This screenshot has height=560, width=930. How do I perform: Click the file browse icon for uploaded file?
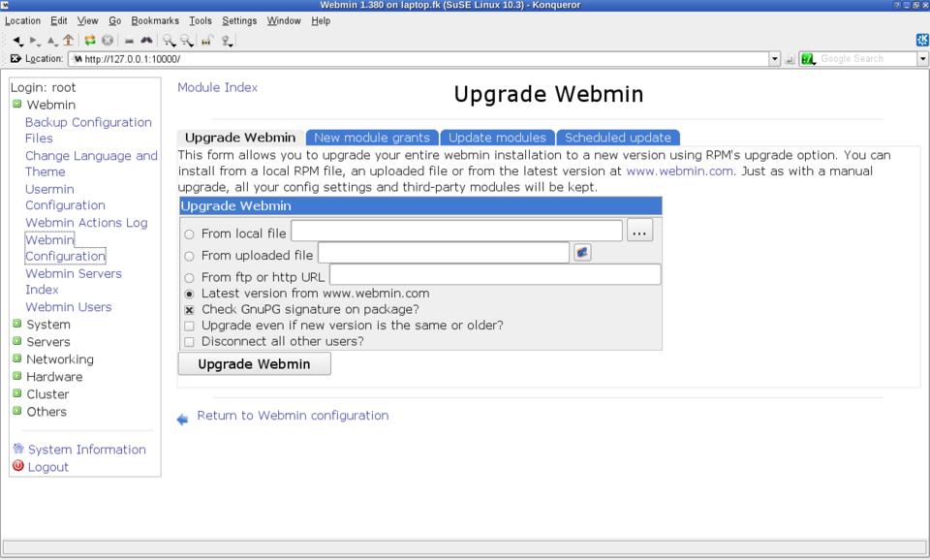pyautogui.click(x=582, y=253)
